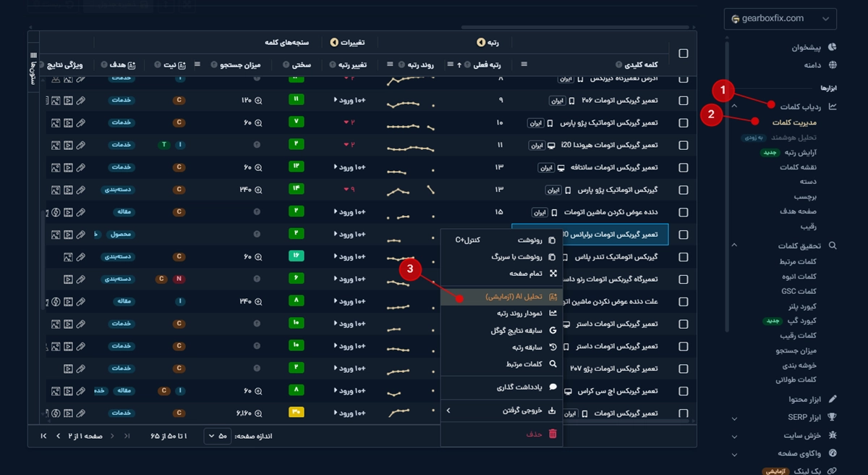Collapse the تحقیق کلمات sidebar section
Image resolution: width=868 pixels, height=475 pixels.
(x=735, y=245)
